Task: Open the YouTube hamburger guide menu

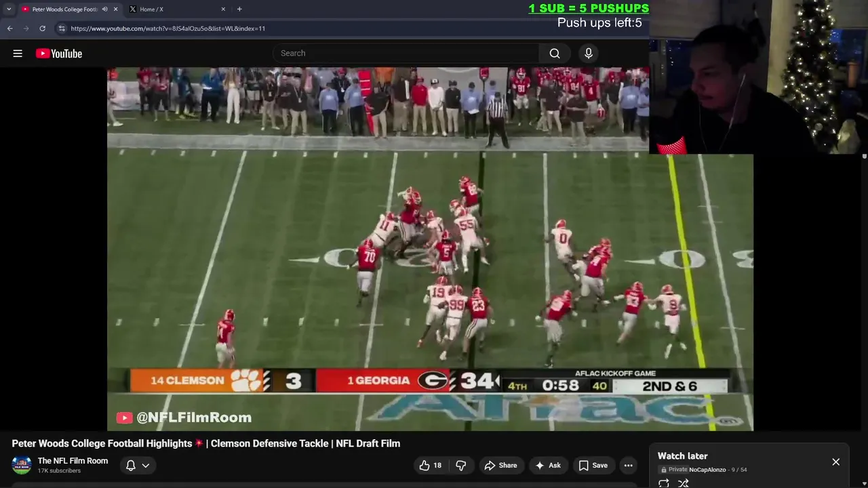Action: [x=18, y=54]
